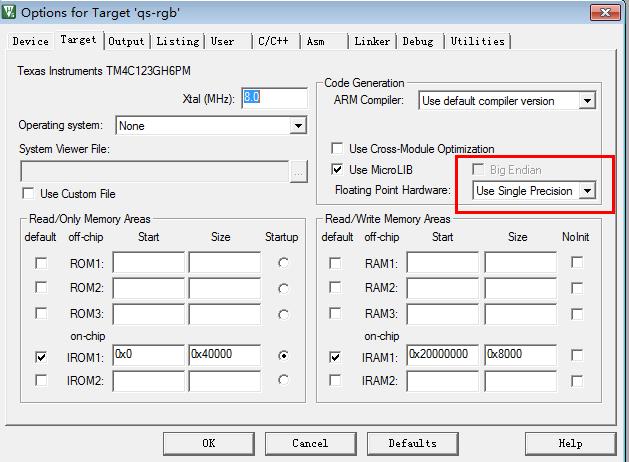This screenshot has height=462, width=629.
Task: Browse for System Viewer File with ellipsis button
Action: [298, 172]
